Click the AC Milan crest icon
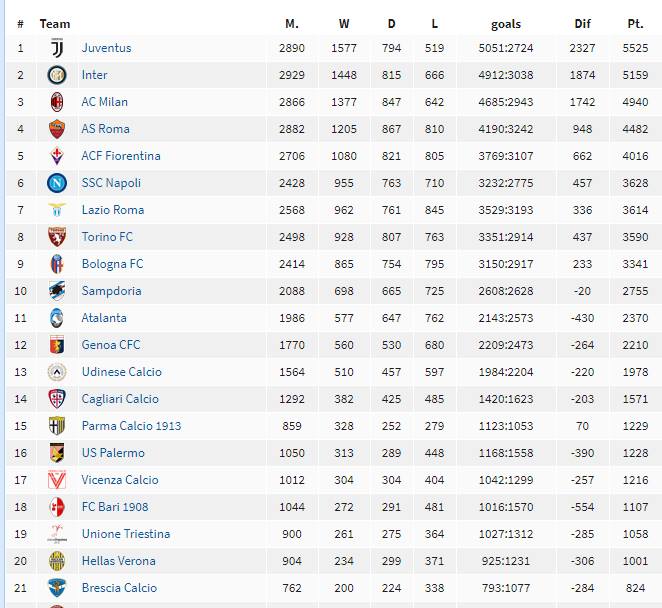This screenshot has height=608, width=662. pos(57,102)
